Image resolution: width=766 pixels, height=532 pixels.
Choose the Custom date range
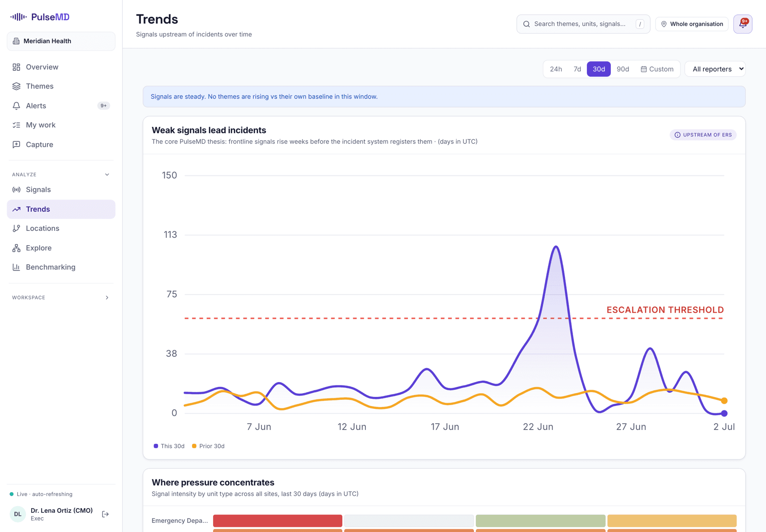[x=657, y=69]
